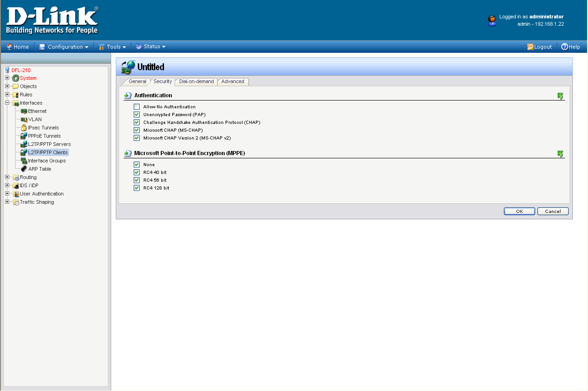Click the Interfaces folder icon
588x391 pixels.
click(x=16, y=103)
